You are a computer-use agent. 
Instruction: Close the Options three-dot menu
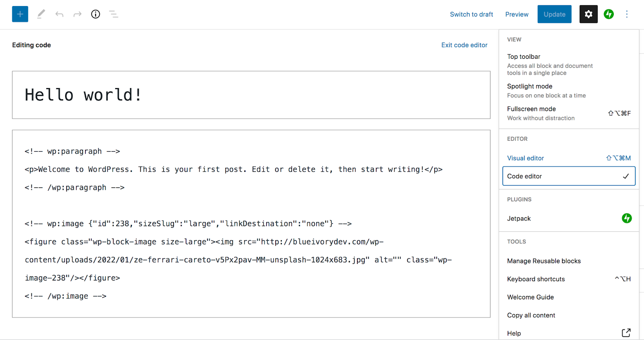click(627, 14)
